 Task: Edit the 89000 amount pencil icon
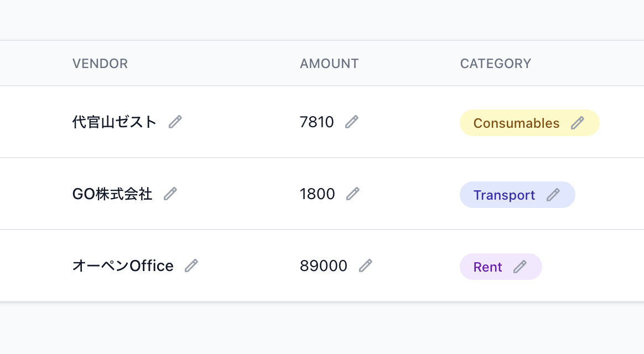(366, 265)
